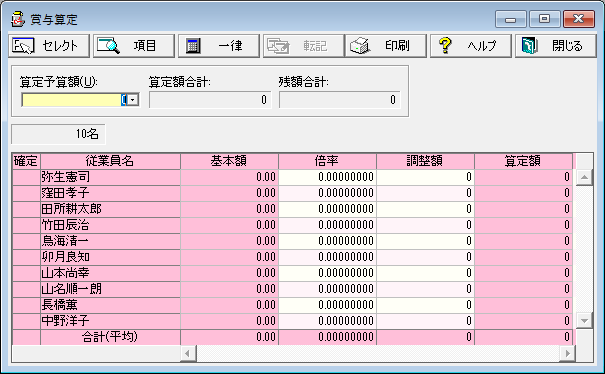
Task: Focus the 算定予算額 yellow input field
Action: [74, 100]
